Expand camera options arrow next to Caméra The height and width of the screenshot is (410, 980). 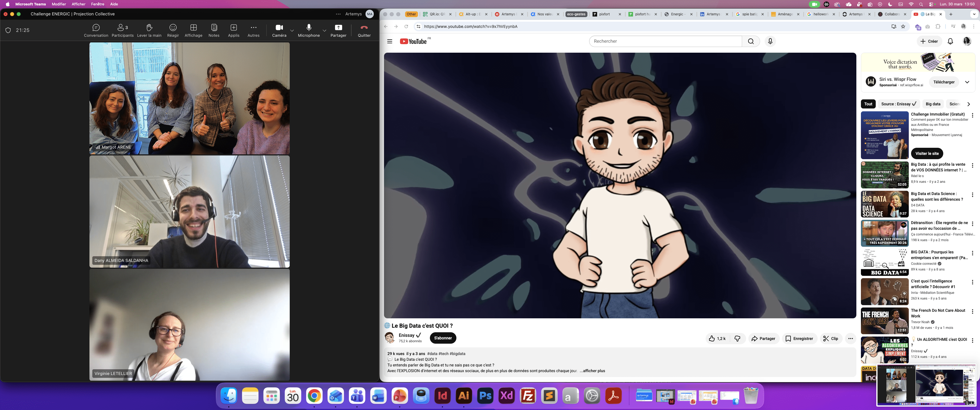[x=292, y=30]
